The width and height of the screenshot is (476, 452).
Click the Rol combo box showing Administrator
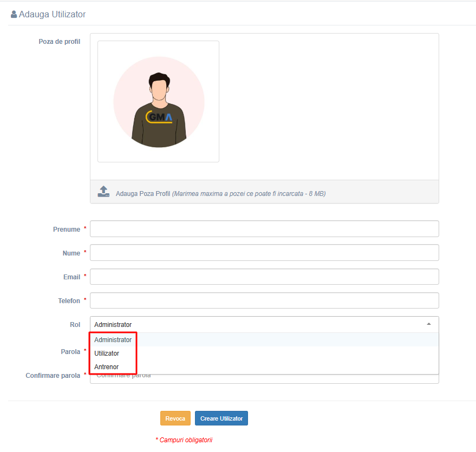click(264, 325)
